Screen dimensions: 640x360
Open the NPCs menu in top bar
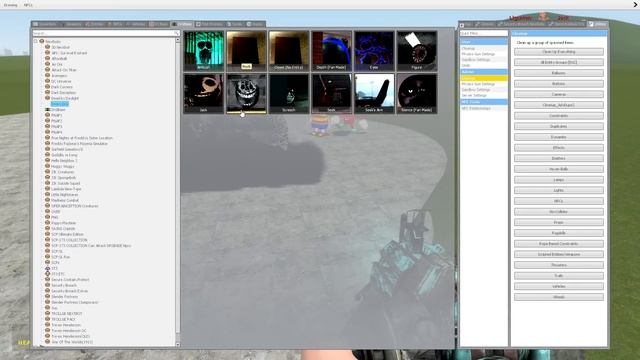28,5
